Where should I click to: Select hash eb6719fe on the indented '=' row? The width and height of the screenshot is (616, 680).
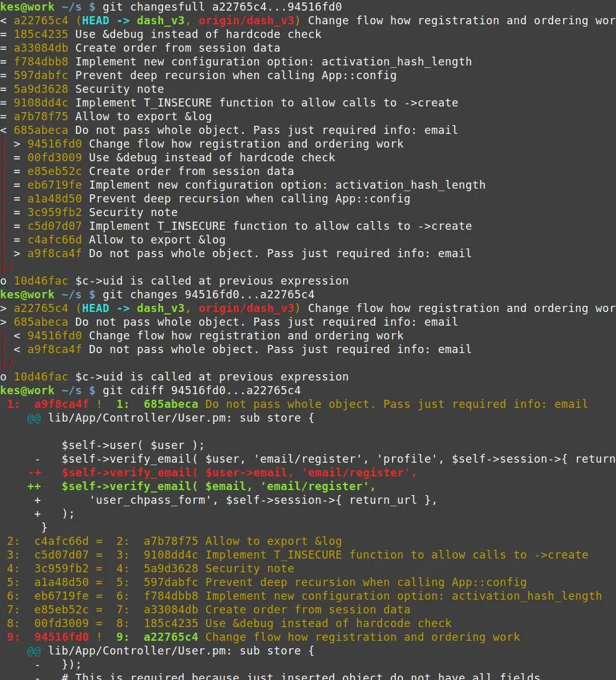[55, 185]
